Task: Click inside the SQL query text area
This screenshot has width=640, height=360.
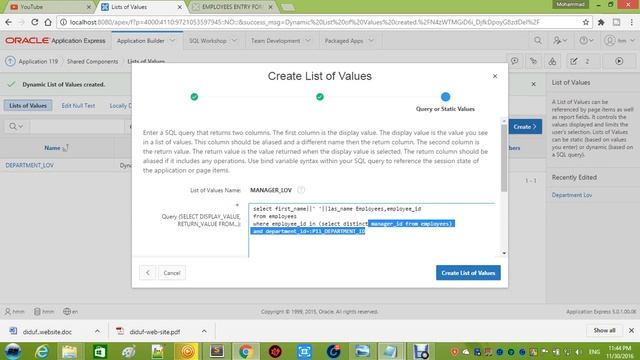Action: coord(371,231)
